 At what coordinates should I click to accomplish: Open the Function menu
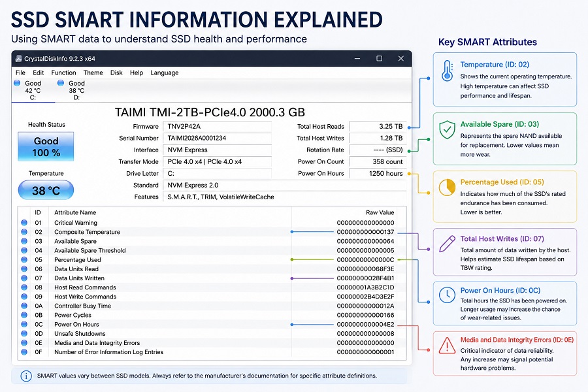coord(63,73)
